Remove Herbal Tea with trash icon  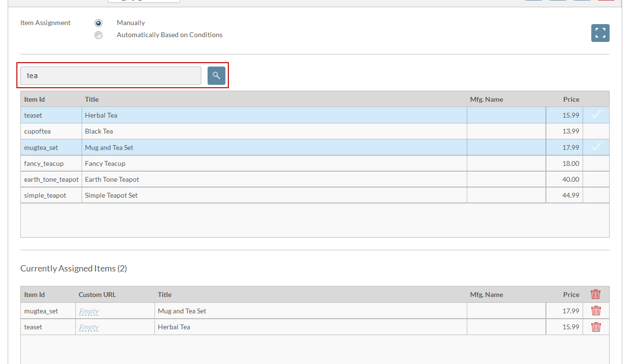596,327
